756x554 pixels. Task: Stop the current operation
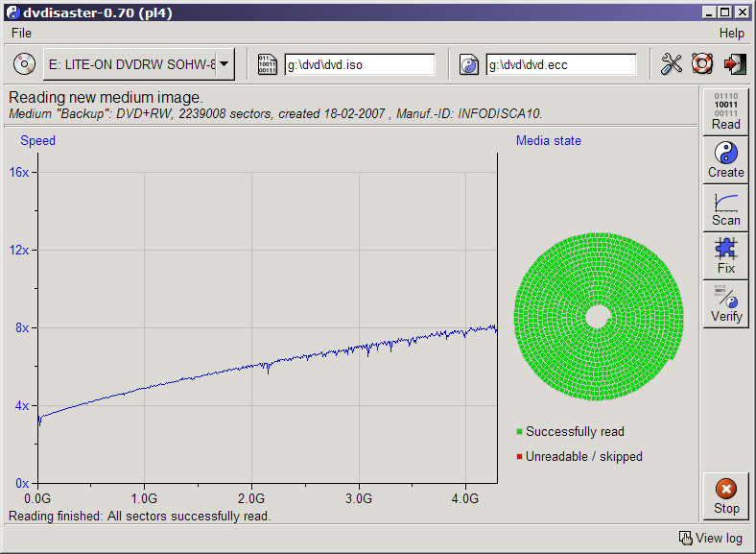(725, 496)
